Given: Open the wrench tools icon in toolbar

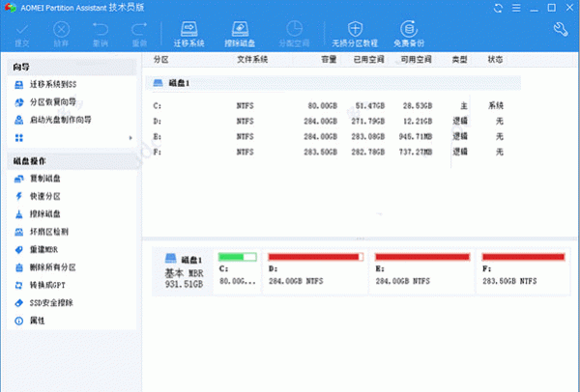Looking at the screenshot, I should (561, 29).
